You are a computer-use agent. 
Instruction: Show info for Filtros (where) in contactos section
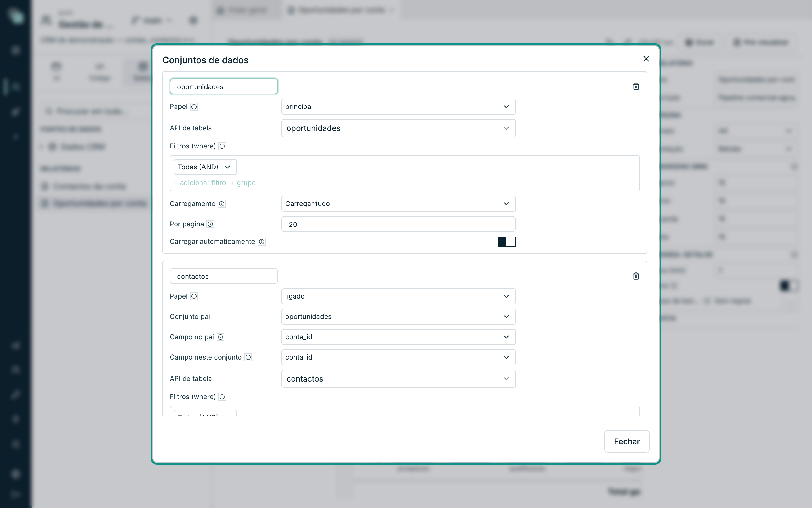(222, 397)
